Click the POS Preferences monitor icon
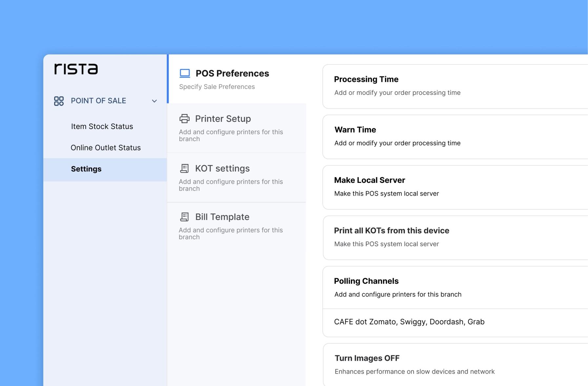The height and width of the screenshot is (386, 588). 185,73
